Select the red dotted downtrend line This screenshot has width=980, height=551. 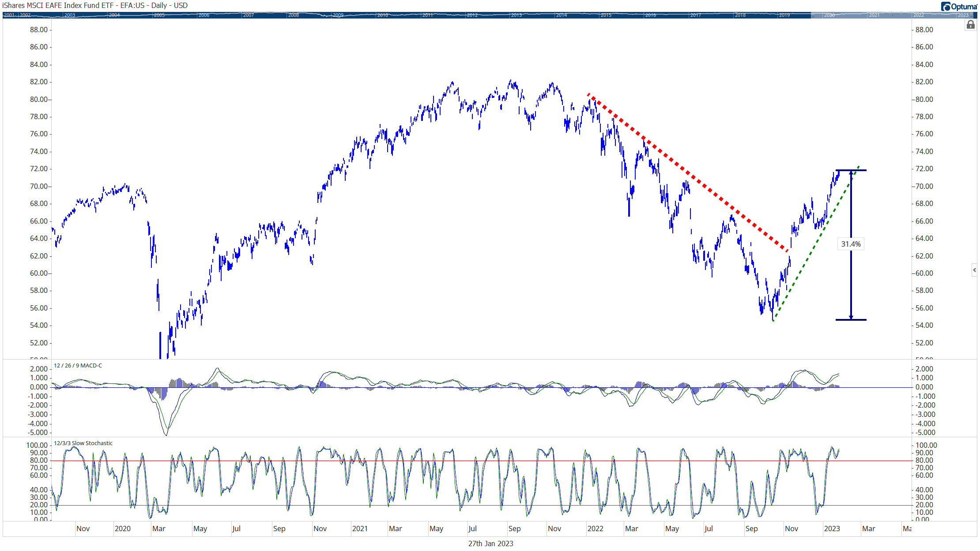(x=687, y=172)
